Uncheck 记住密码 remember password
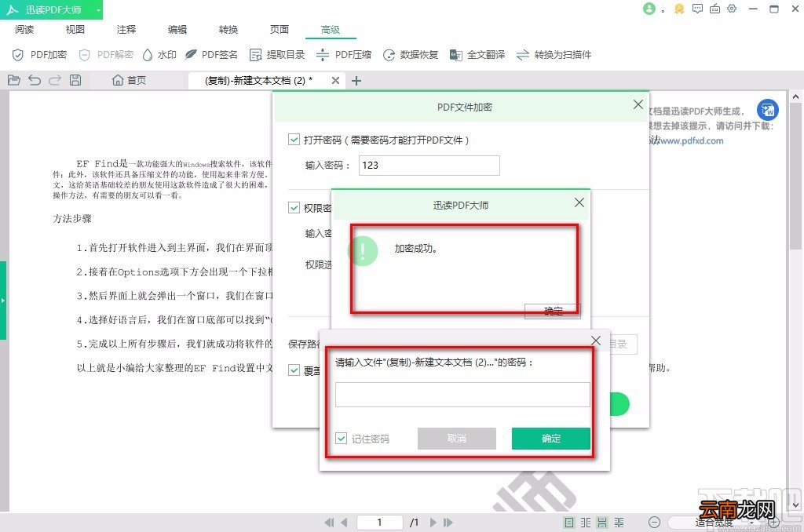The width and height of the screenshot is (804, 532). [x=341, y=438]
